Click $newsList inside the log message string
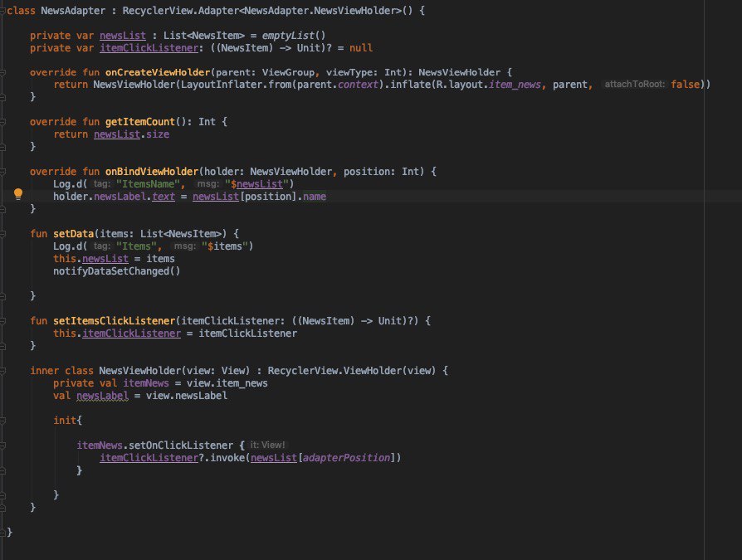742x560 pixels. [256, 184]
